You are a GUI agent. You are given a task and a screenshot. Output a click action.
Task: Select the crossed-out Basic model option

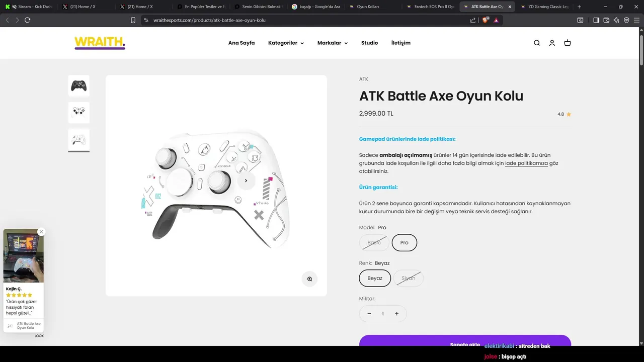(x=374, y=242)
